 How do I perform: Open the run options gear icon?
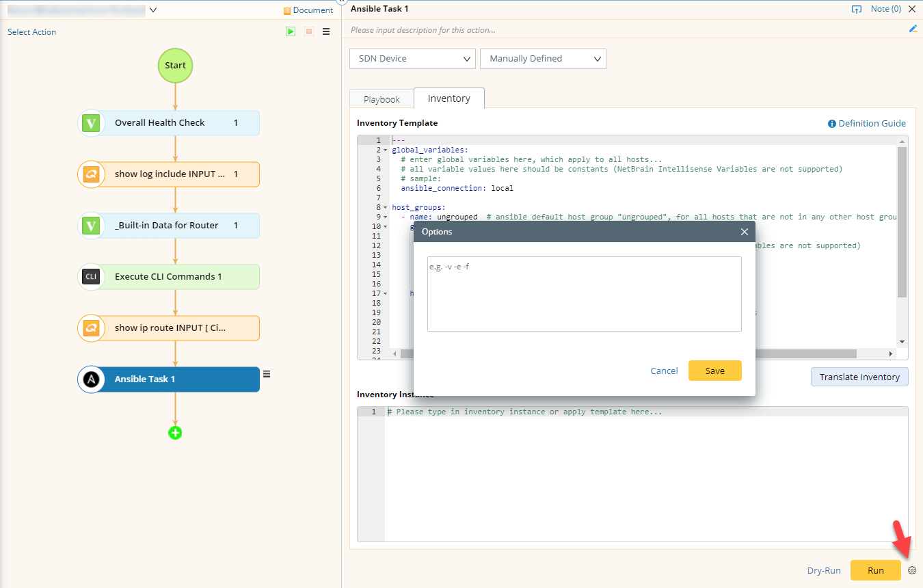[912, 570]
